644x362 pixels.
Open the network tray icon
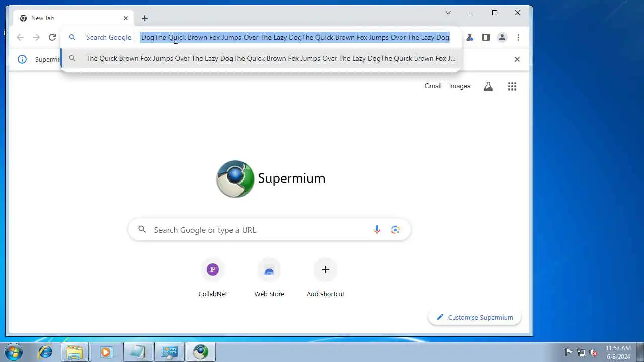pyautogui.click(x=581, y=352)
